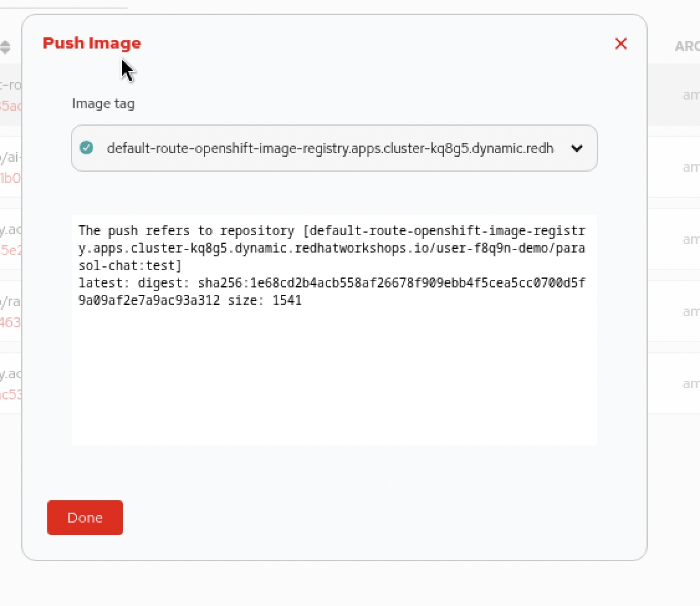Viewport: 700px width, 606px height.
Task: Select the image row starting with '/ra'
Action: tap(11, 302)
